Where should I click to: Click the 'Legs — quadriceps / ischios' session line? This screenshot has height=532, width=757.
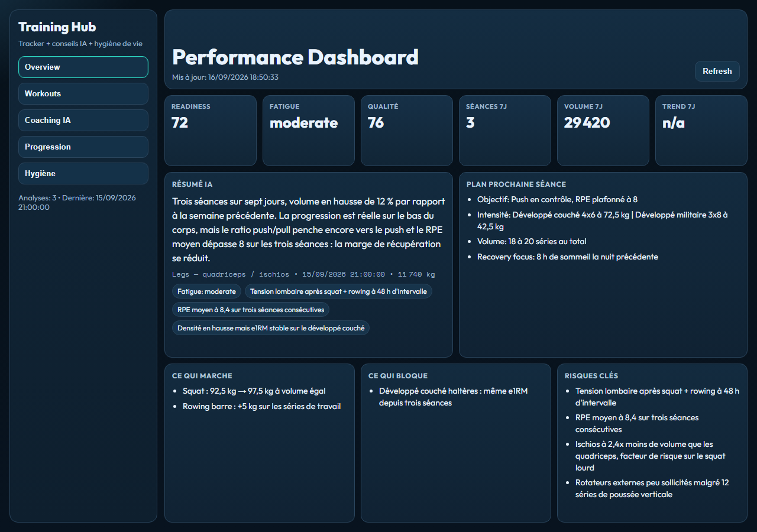(303, 274)
